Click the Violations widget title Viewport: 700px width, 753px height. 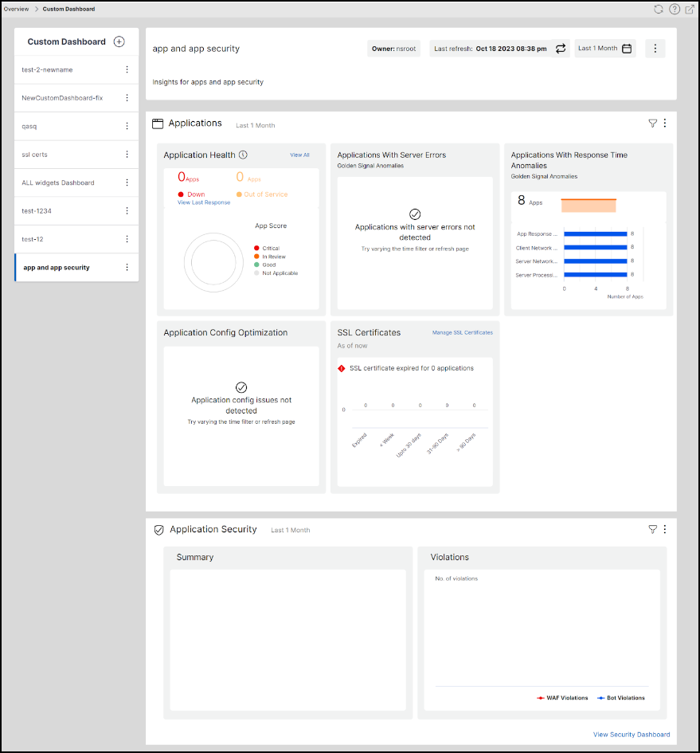point(449,557)
